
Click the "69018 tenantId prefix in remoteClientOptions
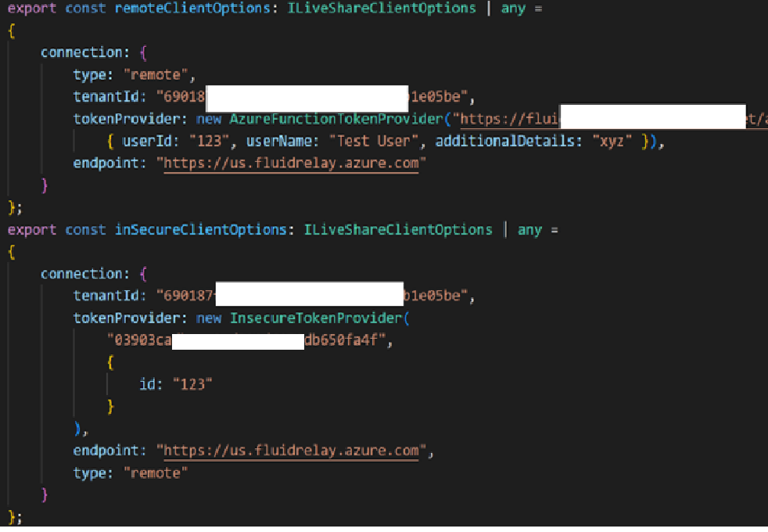point(180,97)
